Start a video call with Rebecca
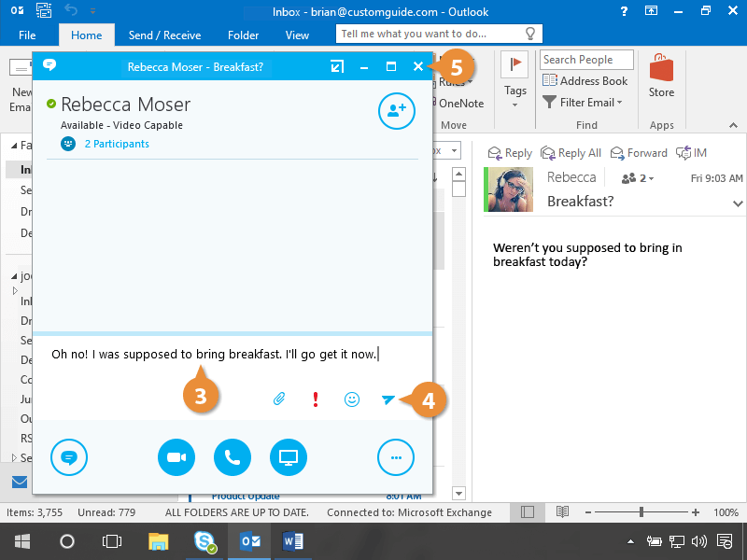This screenshot has height=560, width=747. tap(176, 457)
